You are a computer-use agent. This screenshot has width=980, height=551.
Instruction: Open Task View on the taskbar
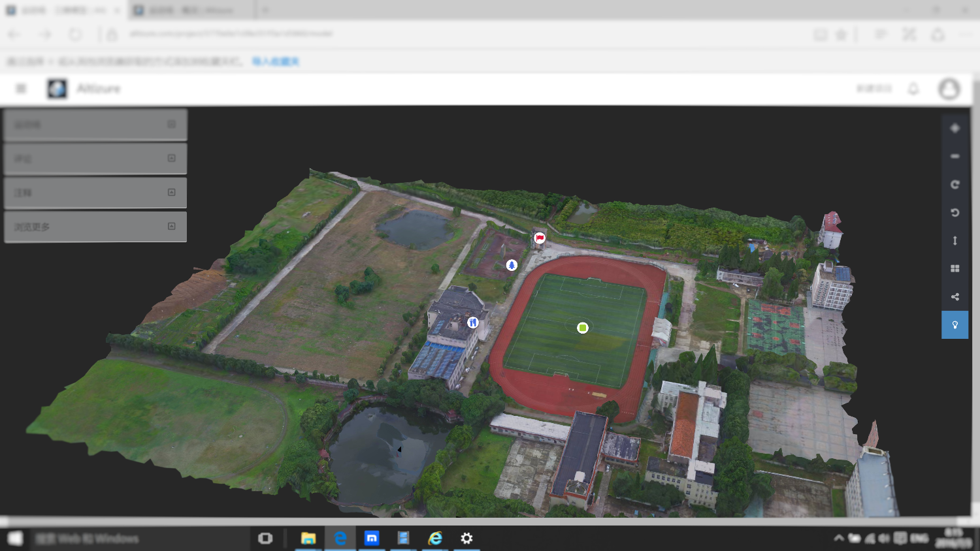265,539
